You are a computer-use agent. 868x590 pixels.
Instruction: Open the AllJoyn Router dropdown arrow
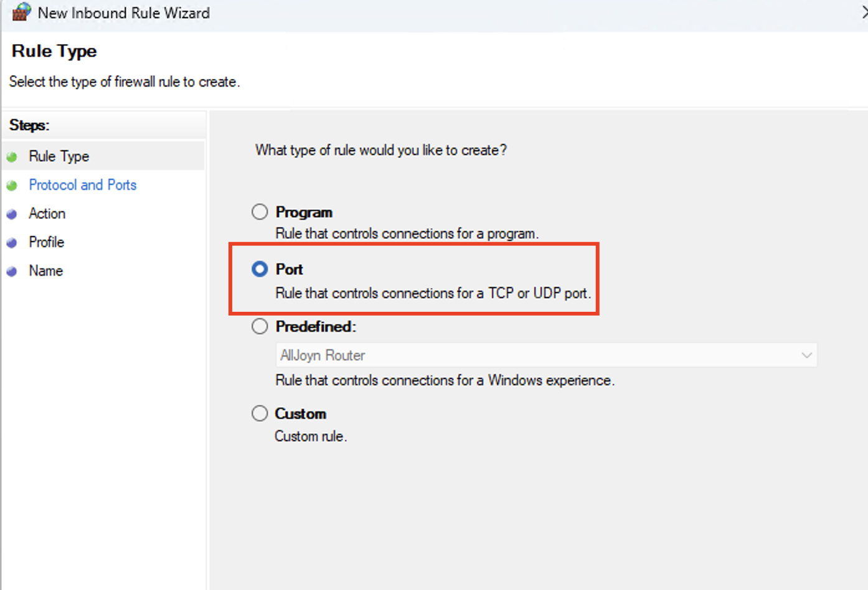(x=806, y=355)
